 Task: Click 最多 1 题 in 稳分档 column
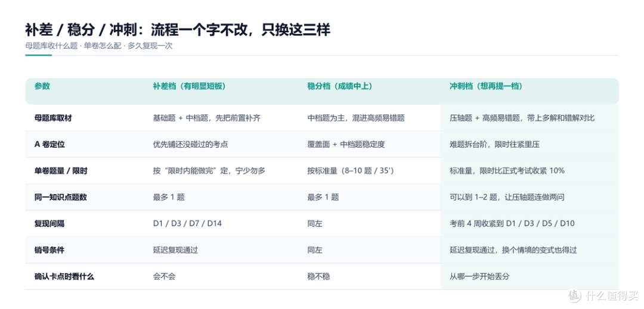pos(323,197)
